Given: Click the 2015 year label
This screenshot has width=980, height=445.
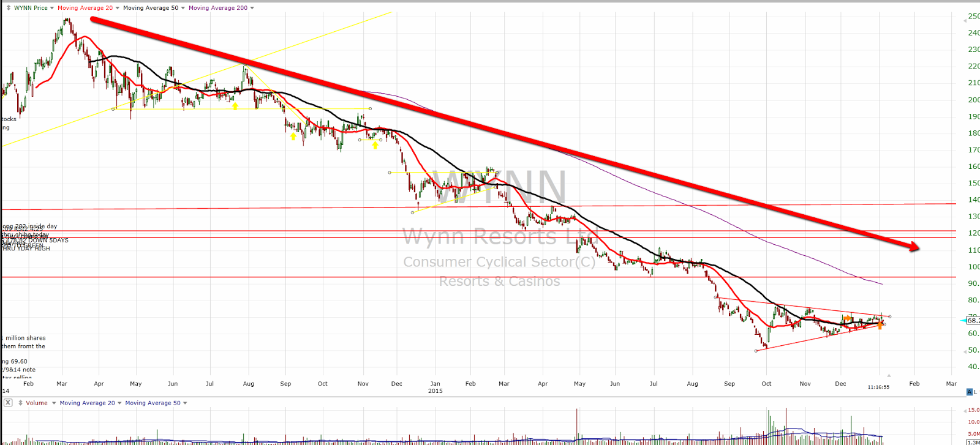Looking at the screenshot, I should click(435, 391).
